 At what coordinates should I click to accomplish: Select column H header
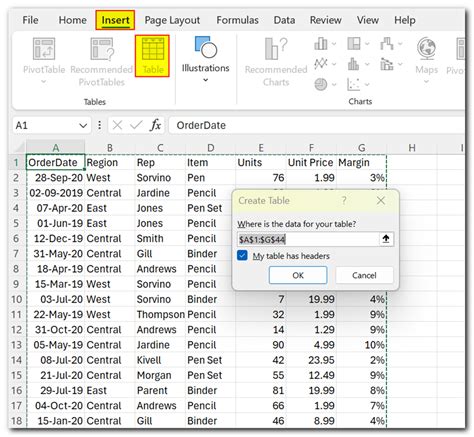tap(412, 147)
